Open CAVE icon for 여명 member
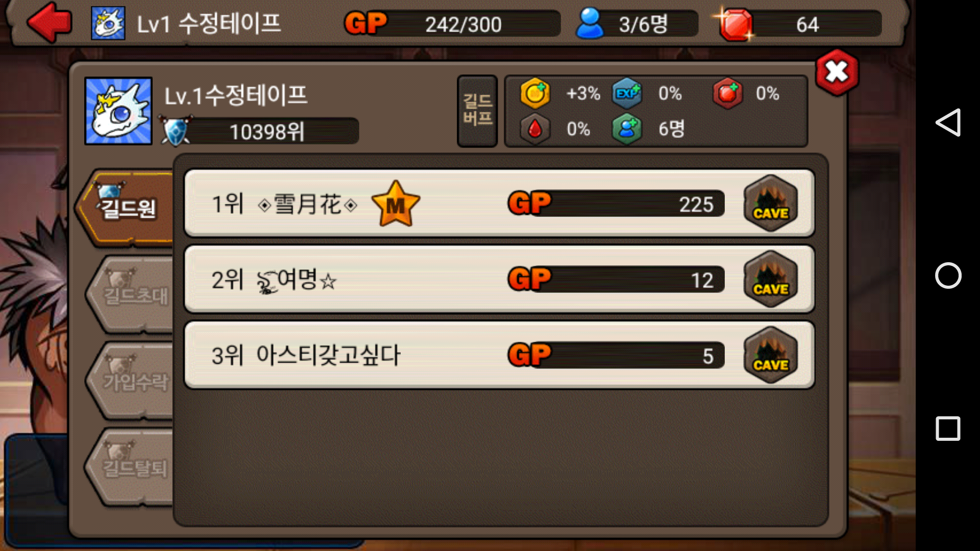 click(x=771, y=279)
